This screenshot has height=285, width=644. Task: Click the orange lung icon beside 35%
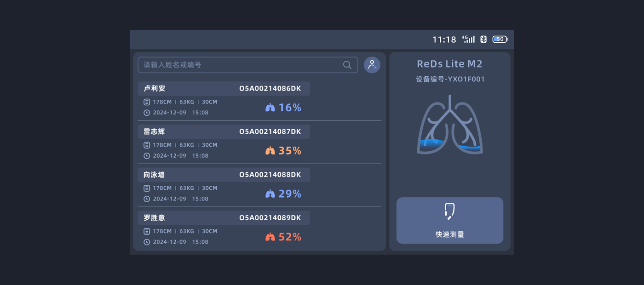pyautogui.click(x=270, y=151)
